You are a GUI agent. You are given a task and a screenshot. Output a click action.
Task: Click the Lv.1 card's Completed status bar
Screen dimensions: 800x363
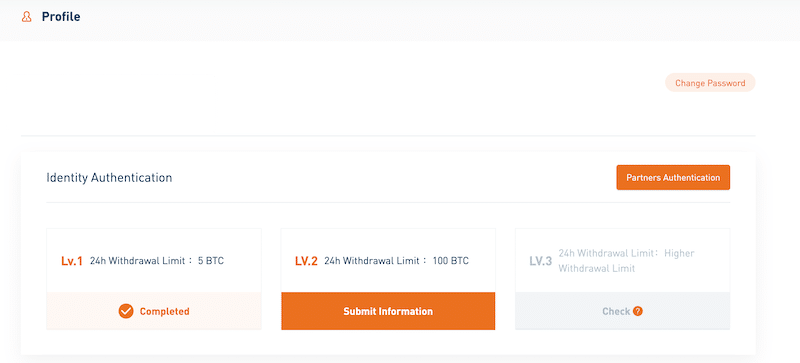click(x=154, y=311)
